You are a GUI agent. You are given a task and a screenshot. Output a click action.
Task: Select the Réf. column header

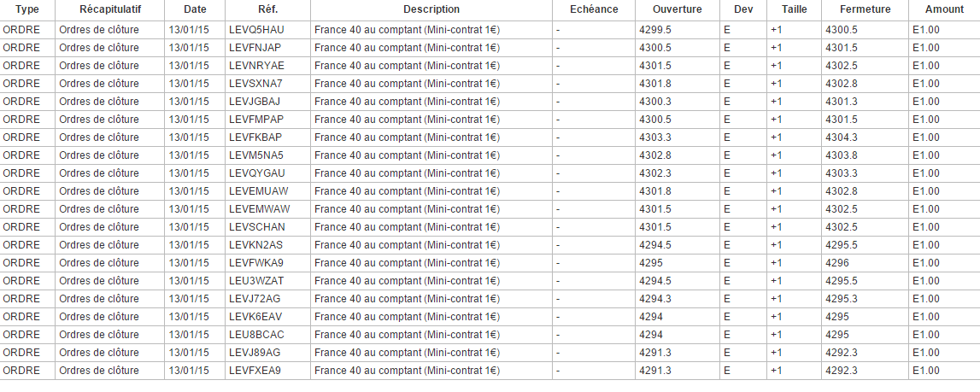pyautogui.click(x=267, y=9)
